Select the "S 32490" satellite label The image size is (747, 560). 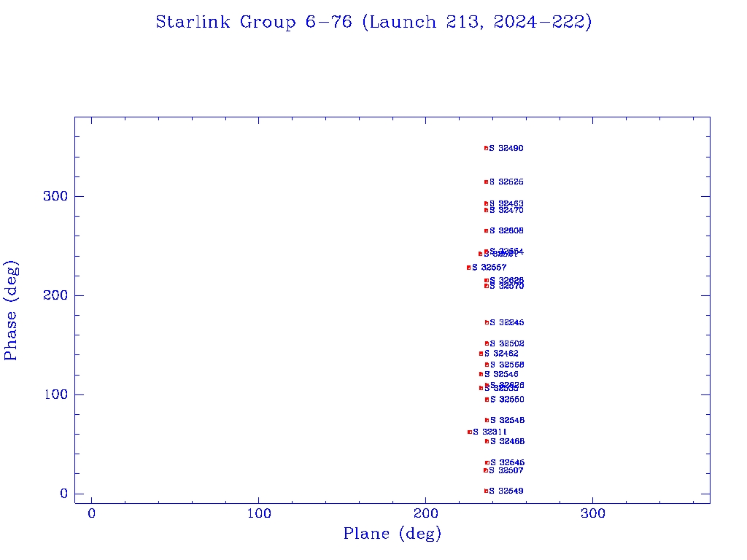click(506, 149)
